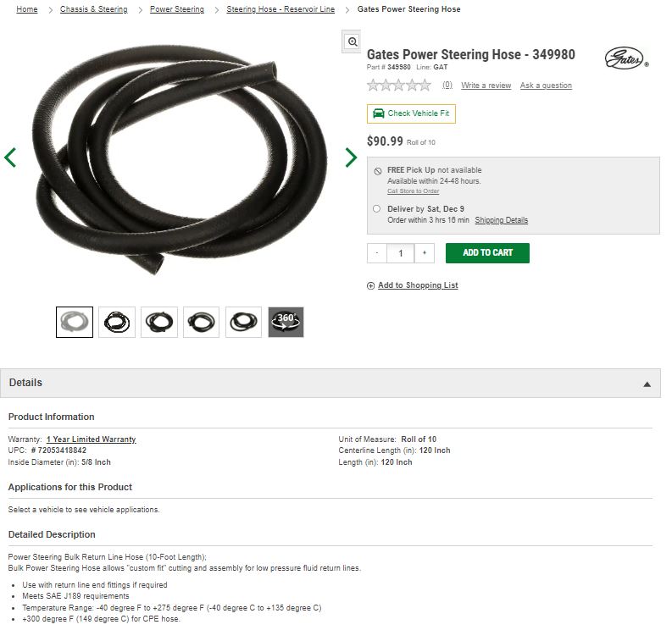Screen dimensions: 672x630
Task: Open Steering Hose - Reservoir Line breadcrumb
Action: pyautogui.click(x=280, y=9)
